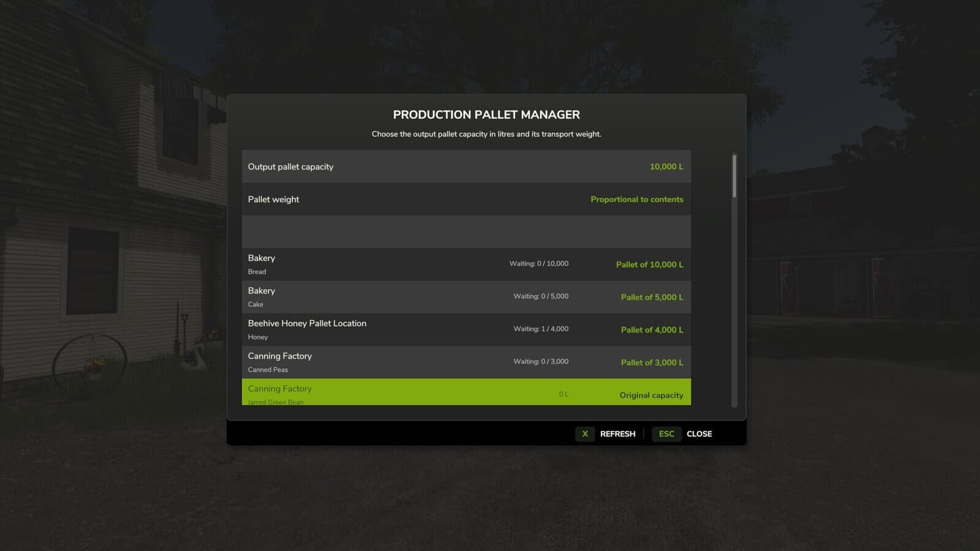The height and width of the screenshot is (551, 980).
Task: Click the list's vertical scrollbar thumb
Action: coord(734,176)
